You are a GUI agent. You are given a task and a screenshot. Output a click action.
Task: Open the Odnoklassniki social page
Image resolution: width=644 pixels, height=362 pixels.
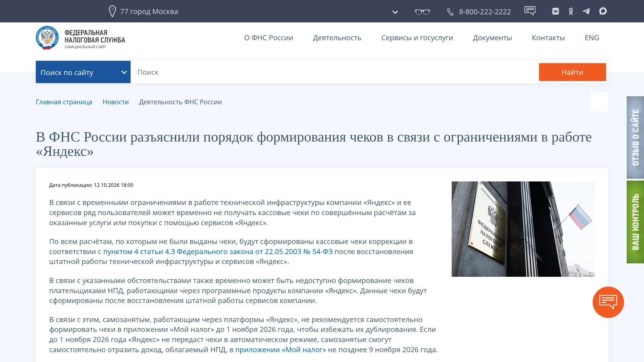(571, 11)
